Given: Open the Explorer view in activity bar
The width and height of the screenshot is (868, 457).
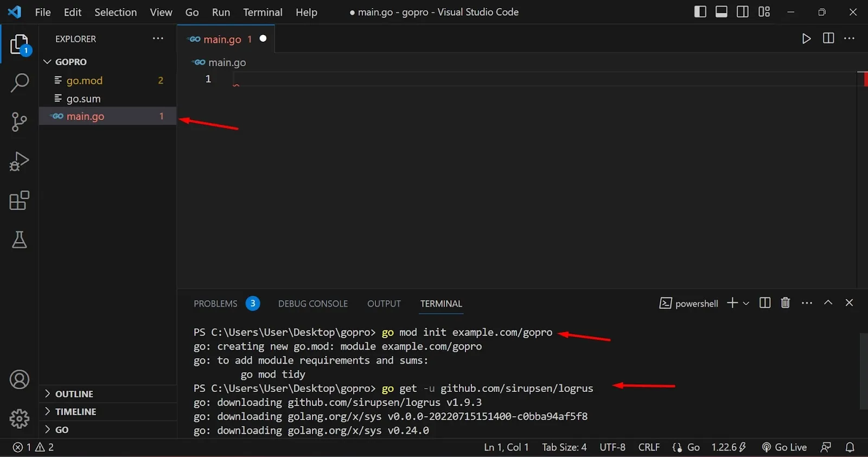Looking at the screenshot, I should pyautogui.click(x=20, y=44).
